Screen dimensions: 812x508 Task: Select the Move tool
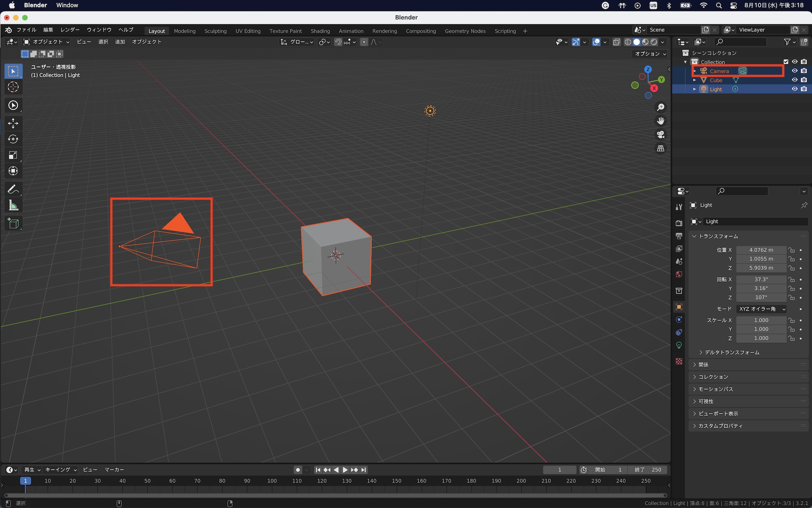pyautogui.click(x=13, y=123)
